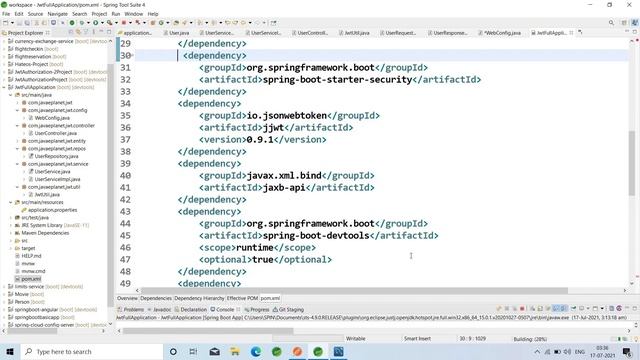Viewport: 640px width, 360px height.
Task: Click Clear Console icon in console toolbar
Action: [533, 309]
